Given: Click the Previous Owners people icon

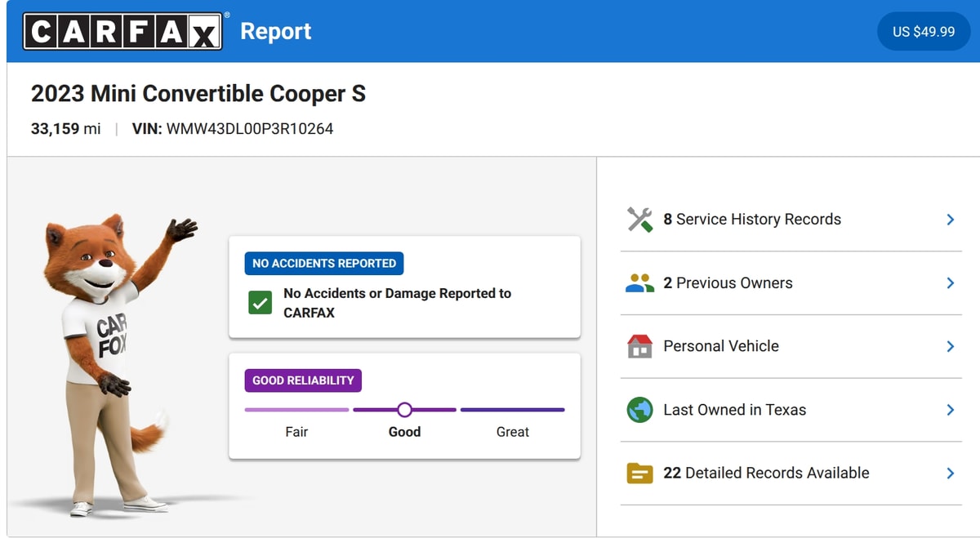Looking at the screenshot, I should [639, 283].
